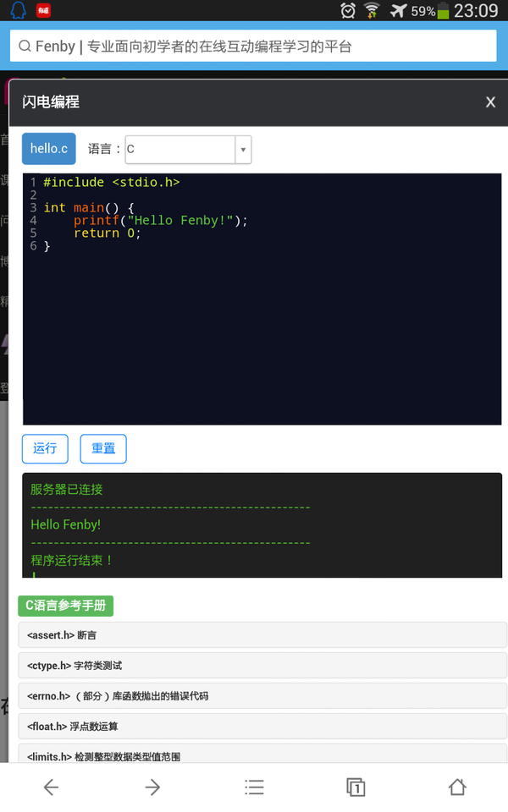Click the 闪电编程 dialog title
This screenshot has width=508, height=812.
(51, 102)
